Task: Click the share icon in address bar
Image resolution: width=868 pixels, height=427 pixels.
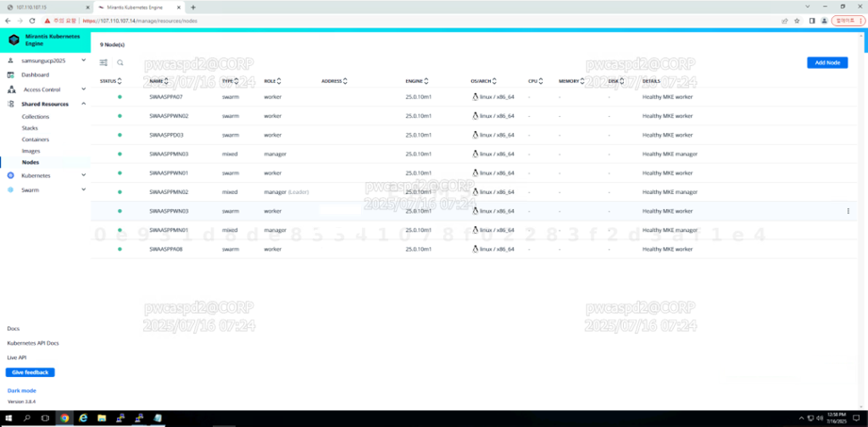Action: click(x=784, y=21)
